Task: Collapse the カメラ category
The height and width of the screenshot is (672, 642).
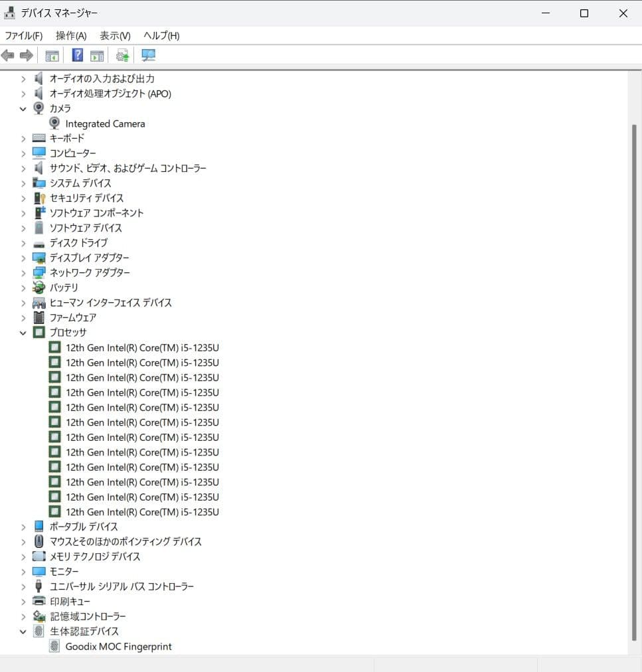Action: (23, 108)
